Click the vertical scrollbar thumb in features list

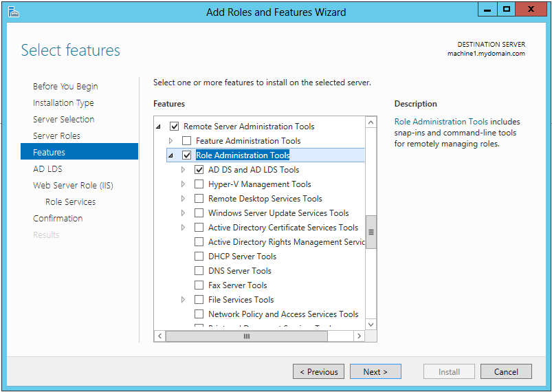click(371, 232)
